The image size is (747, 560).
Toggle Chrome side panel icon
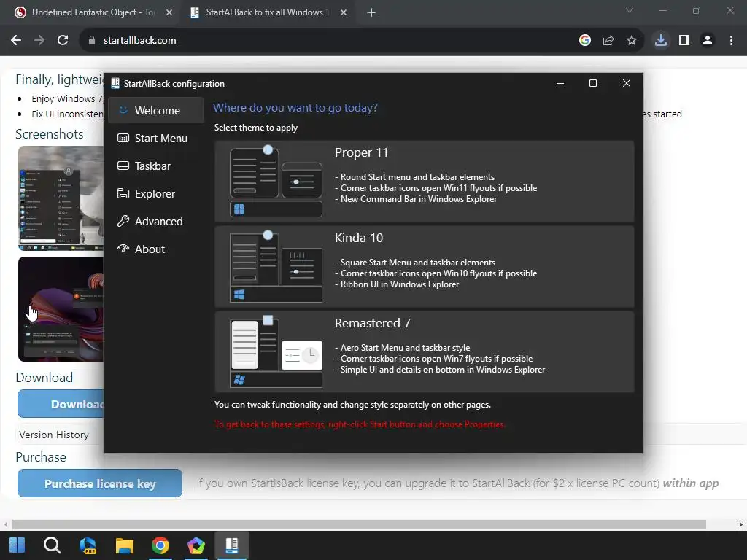pyautogui.click(x=684, y=41)
